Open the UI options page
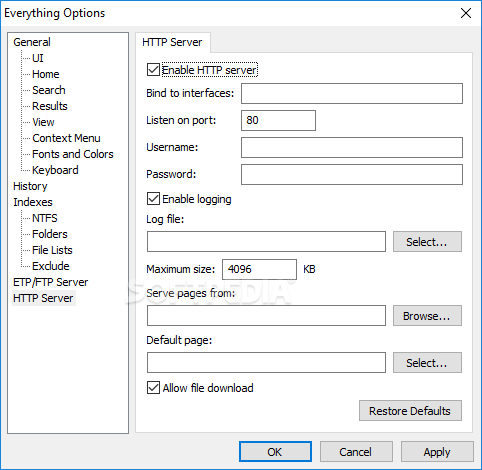The height and width of the screenshot is (470, 482). click(38, 58)
